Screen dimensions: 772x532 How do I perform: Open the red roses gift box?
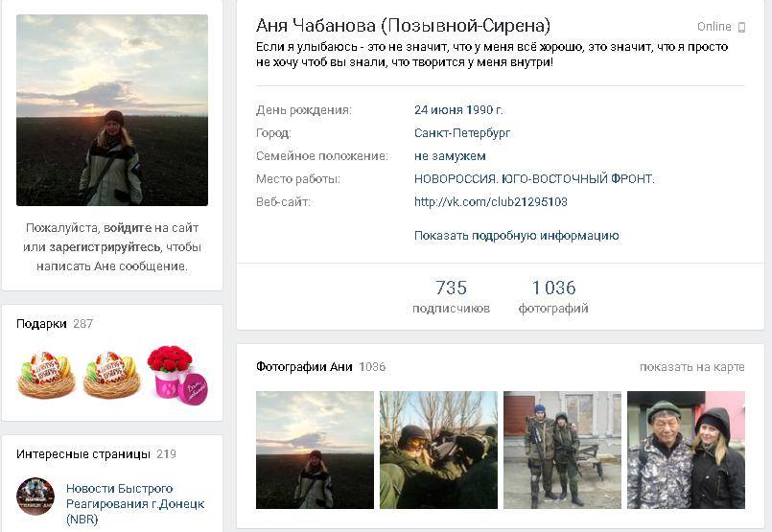point(177,375)
